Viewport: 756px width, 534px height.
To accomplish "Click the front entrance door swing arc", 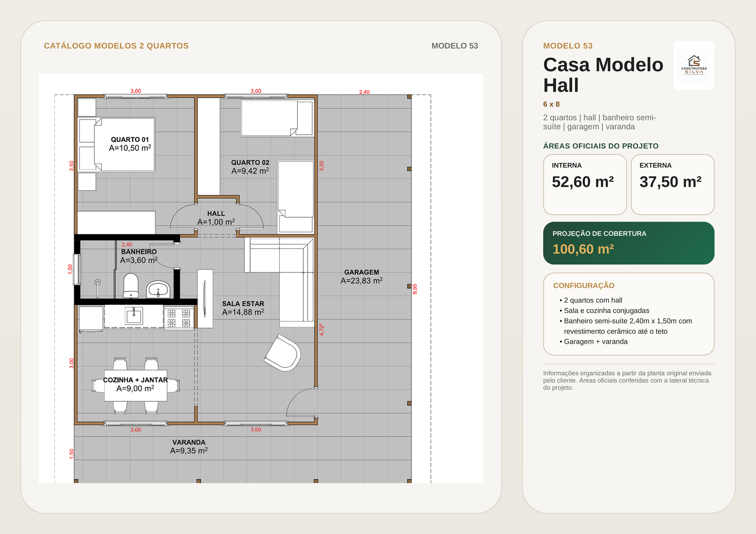I will tap(301, 402).
